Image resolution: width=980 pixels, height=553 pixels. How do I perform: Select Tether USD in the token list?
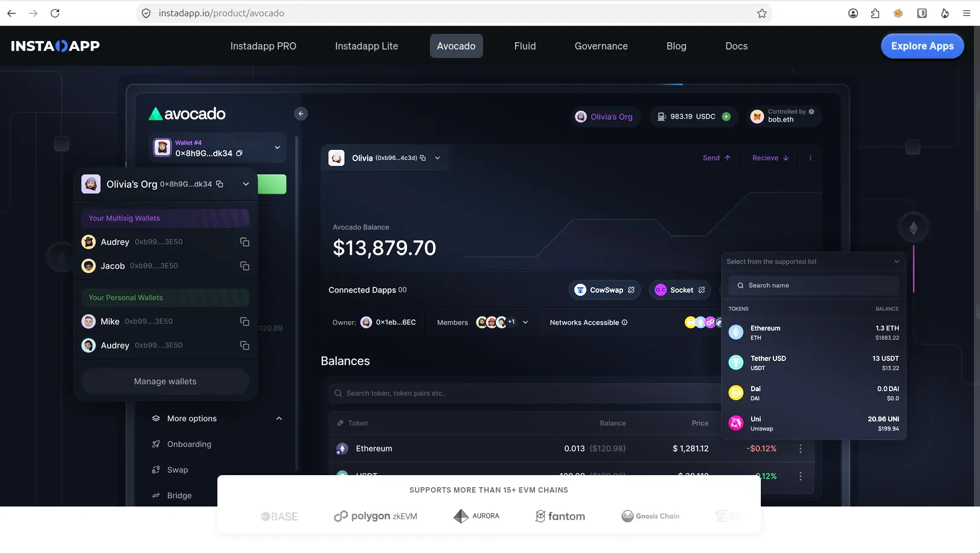tap(813, 363)
